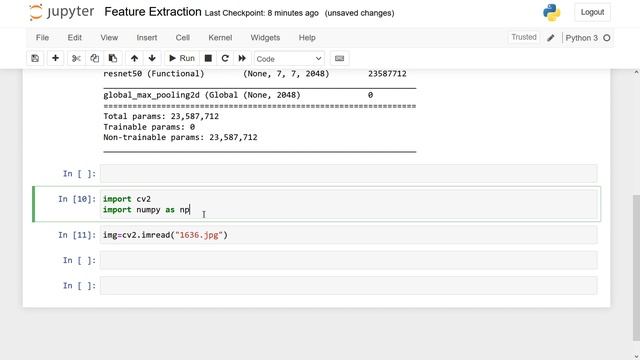Open the command palette keyboard icon
This screenshot has width=640, height=360.
[x=339, y=58]
